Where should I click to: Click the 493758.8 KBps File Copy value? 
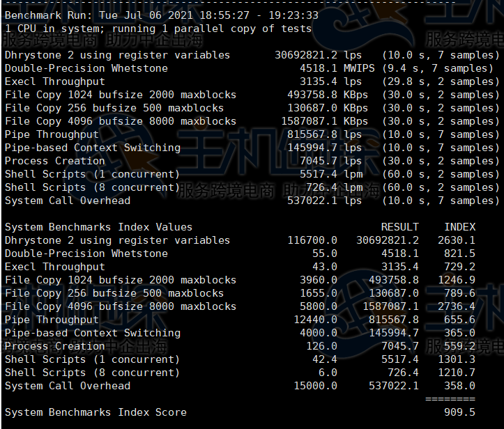(x=312, y=95)
